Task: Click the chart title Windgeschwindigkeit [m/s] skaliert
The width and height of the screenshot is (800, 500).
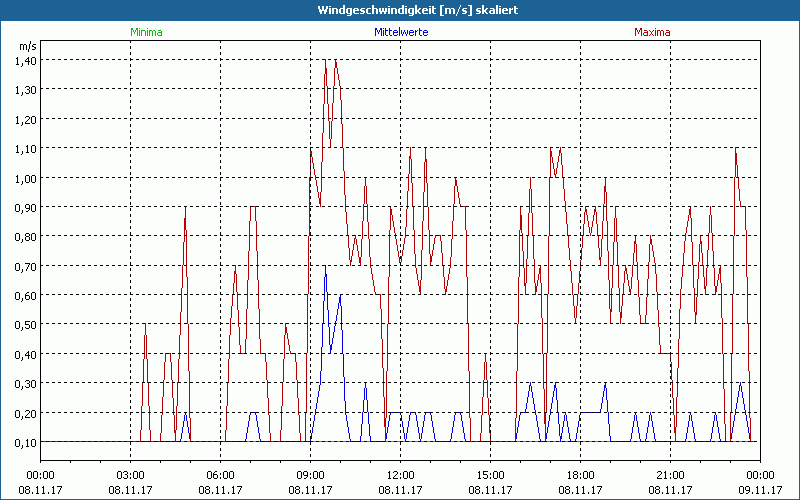Action: click(x=400, y=9)
